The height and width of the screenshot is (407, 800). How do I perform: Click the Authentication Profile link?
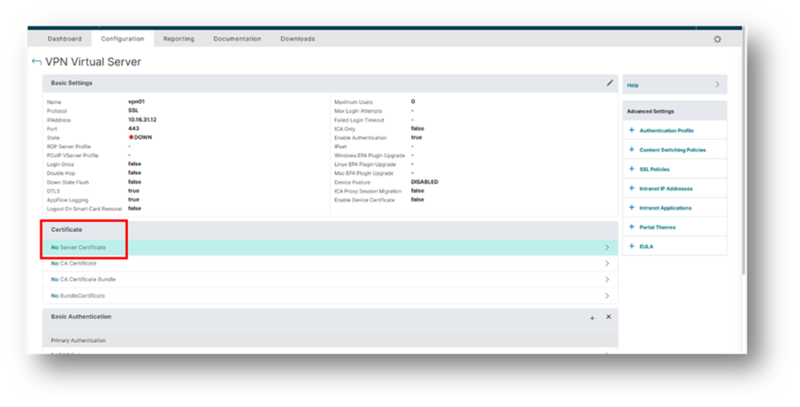[x=666, y=131]
